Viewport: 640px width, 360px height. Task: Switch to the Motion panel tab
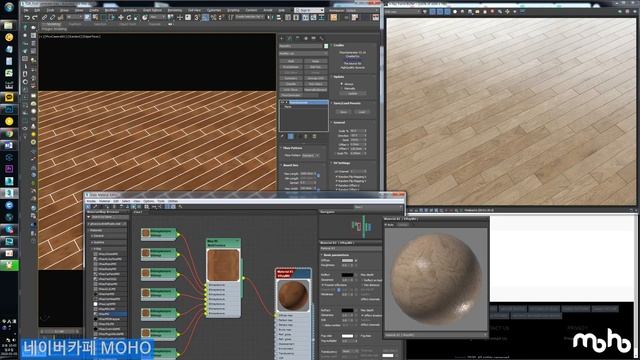tap(306, 38)
